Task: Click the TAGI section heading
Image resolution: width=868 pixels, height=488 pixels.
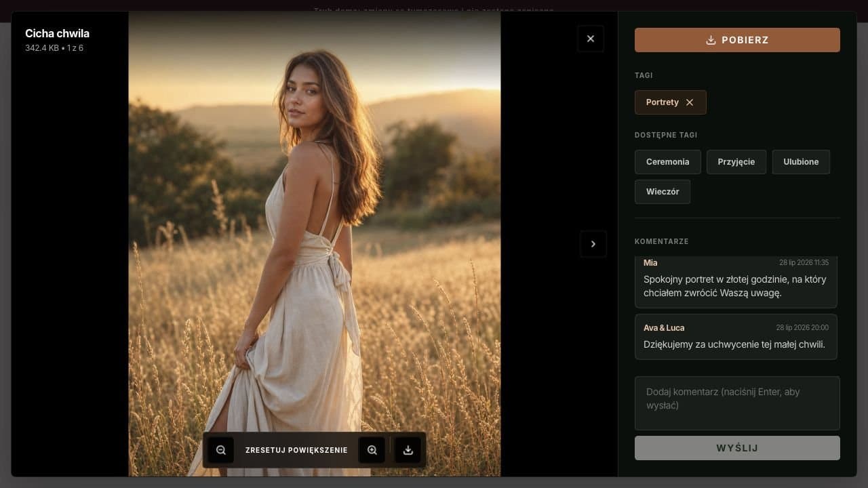Action: (644, 75)
